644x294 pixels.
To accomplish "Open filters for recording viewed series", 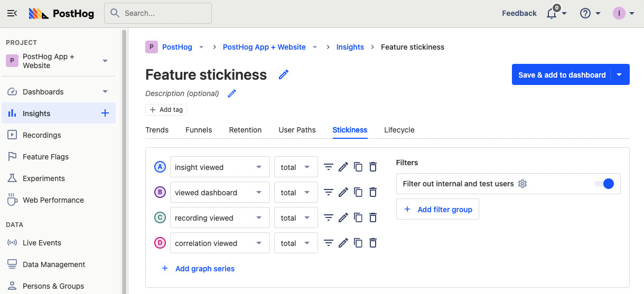I will (x=329, y=217).
